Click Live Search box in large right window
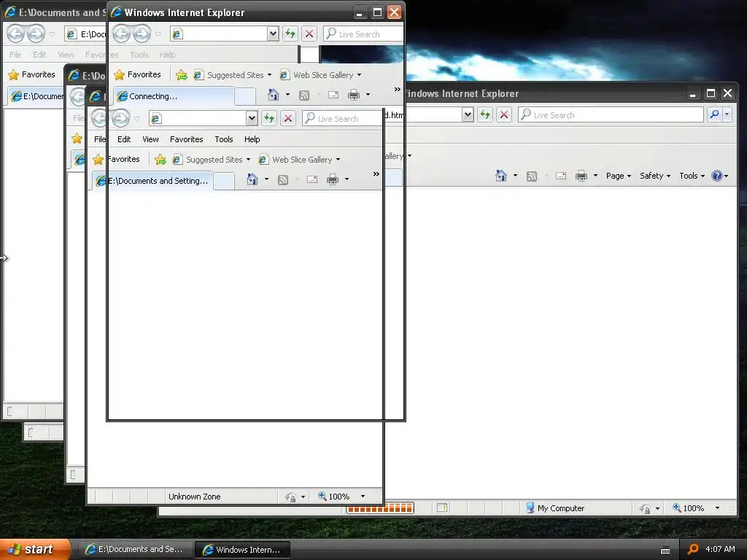 (611, 114)
